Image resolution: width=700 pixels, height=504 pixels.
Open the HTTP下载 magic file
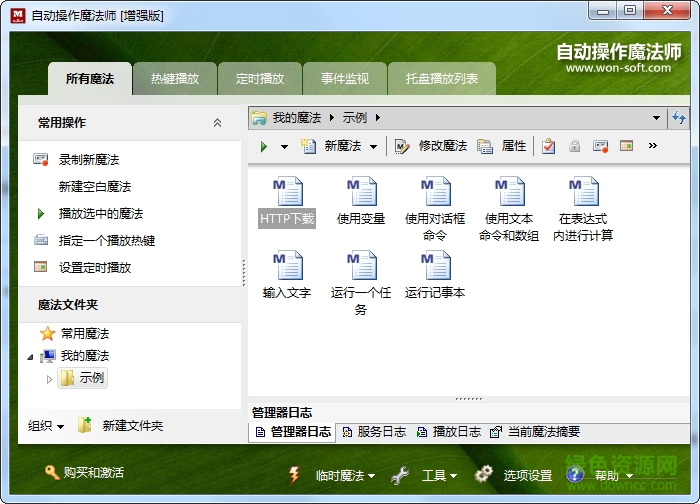pyautogui.click(x=287, y=201)
